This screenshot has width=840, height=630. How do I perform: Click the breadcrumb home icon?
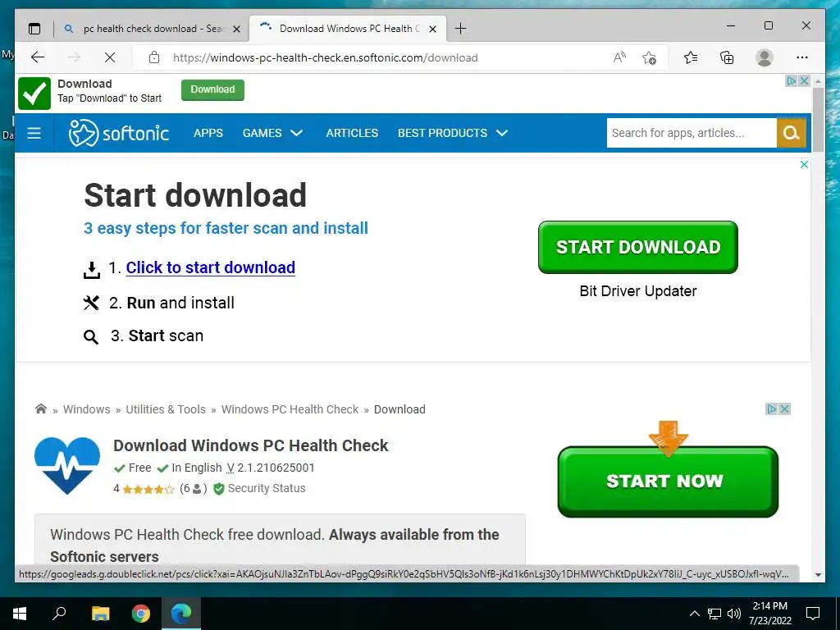coord(41,409)
